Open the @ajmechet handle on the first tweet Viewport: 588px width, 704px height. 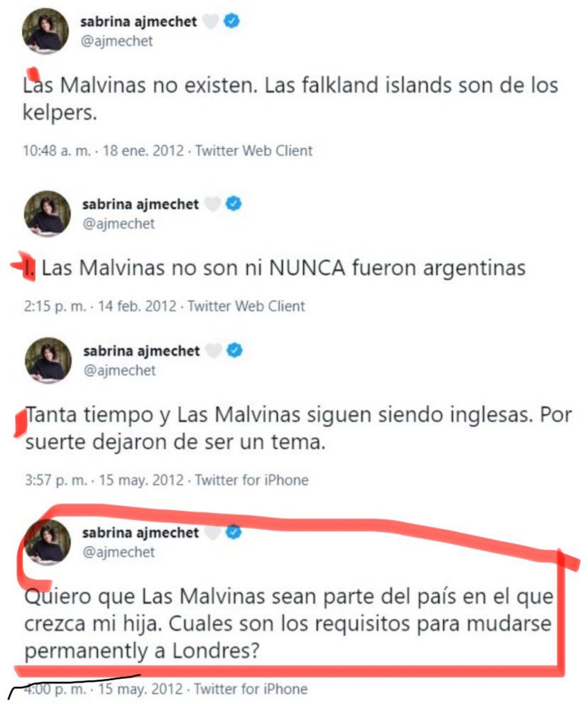coord(116,41)
